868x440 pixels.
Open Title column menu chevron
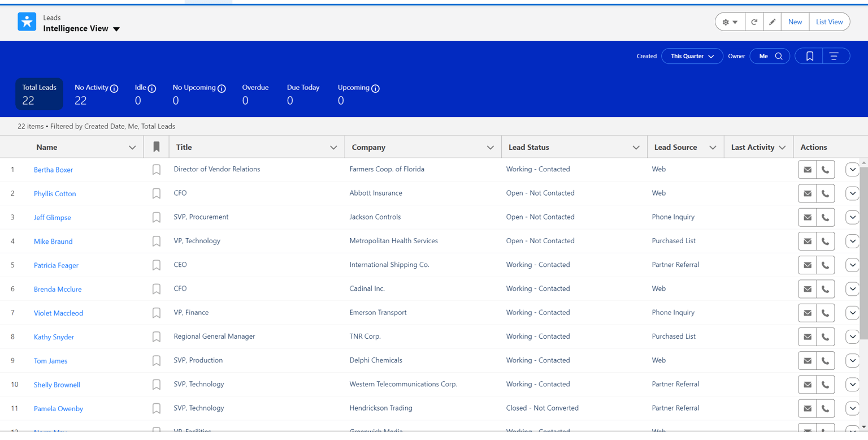(x=333, y=148)
